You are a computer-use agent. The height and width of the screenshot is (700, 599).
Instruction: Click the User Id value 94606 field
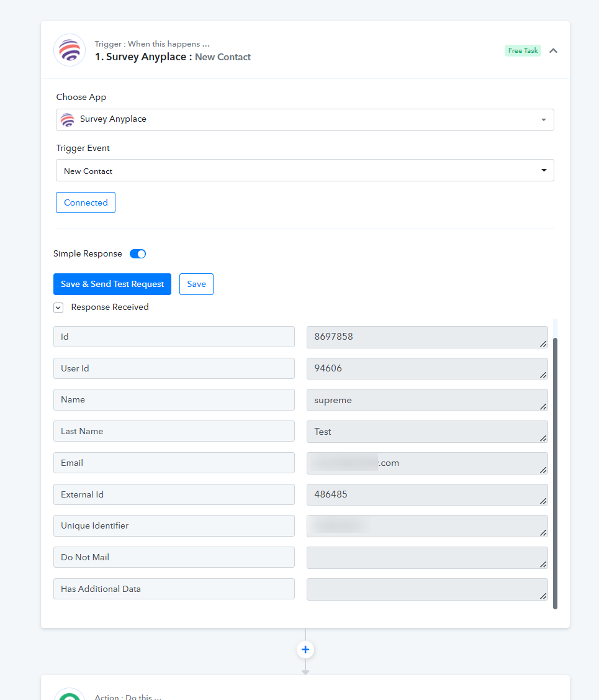427,368
